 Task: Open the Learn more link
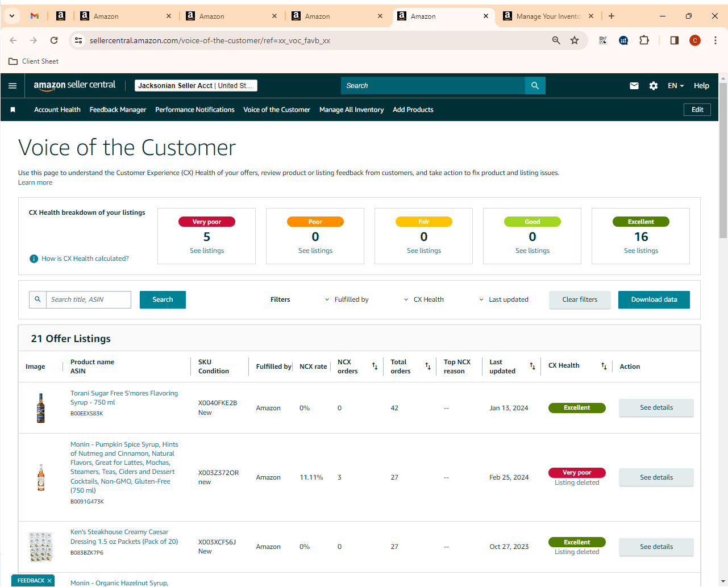[x=35, y=182]
